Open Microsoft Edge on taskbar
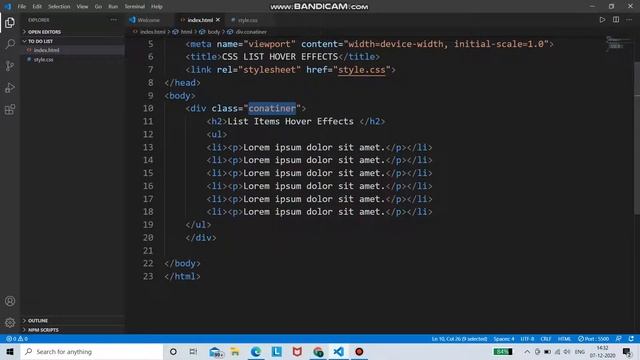This screenshot has width=640, height=360. [x=256, y=351]
